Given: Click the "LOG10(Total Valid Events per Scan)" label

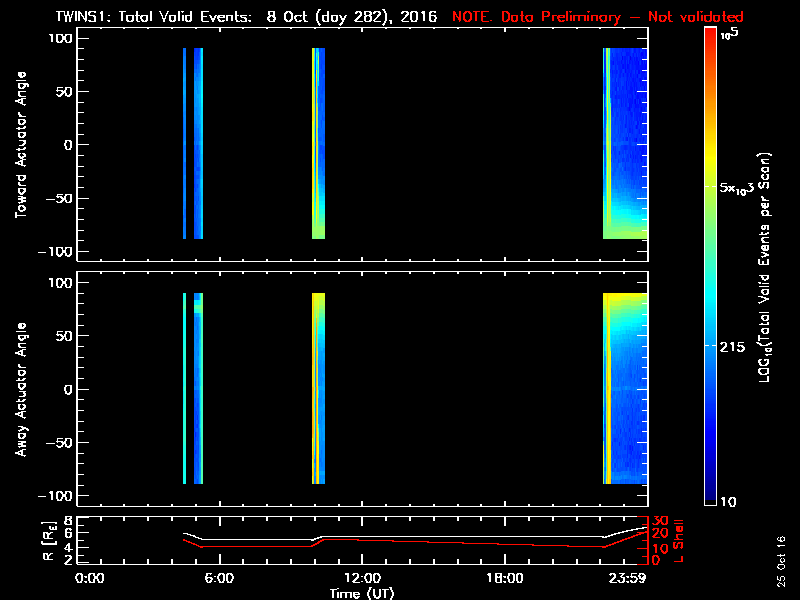Looking at the screenshot, I should click(x=771, y=265).
